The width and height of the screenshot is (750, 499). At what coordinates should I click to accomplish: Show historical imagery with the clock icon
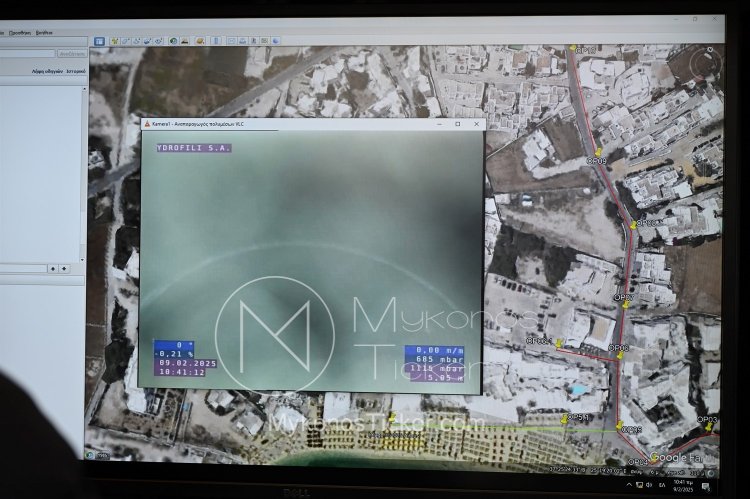[x=173, y=41]
